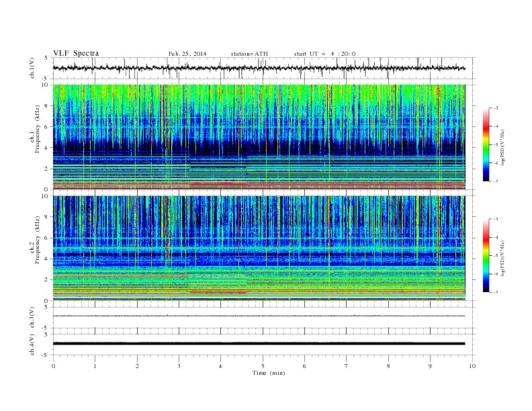Click the ch.3 flat waveform trace panel
Viewport: 532px width, 411px height.
coord(264,318)
